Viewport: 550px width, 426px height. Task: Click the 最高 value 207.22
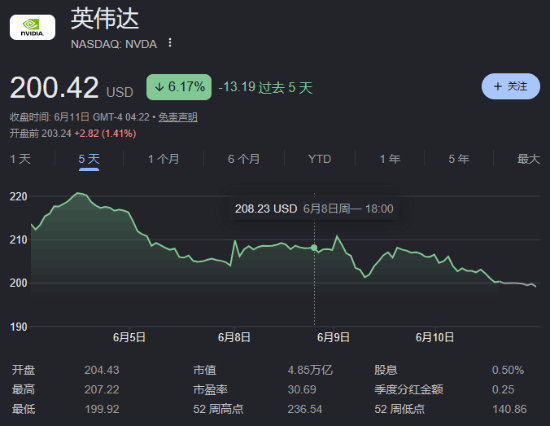point(102,390)
